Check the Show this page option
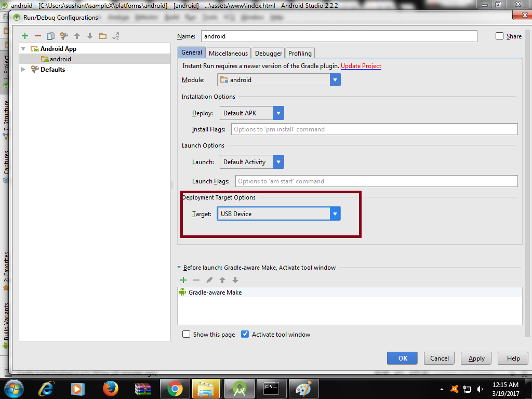Viewport: 532px width, 399px height. coord(187,334)
